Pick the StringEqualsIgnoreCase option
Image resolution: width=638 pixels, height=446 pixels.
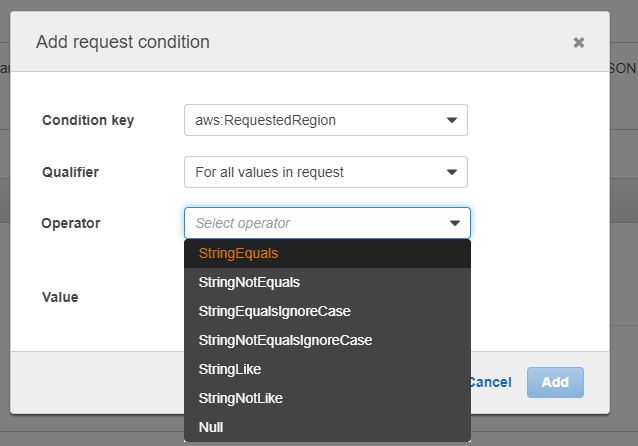click(274, 311)
